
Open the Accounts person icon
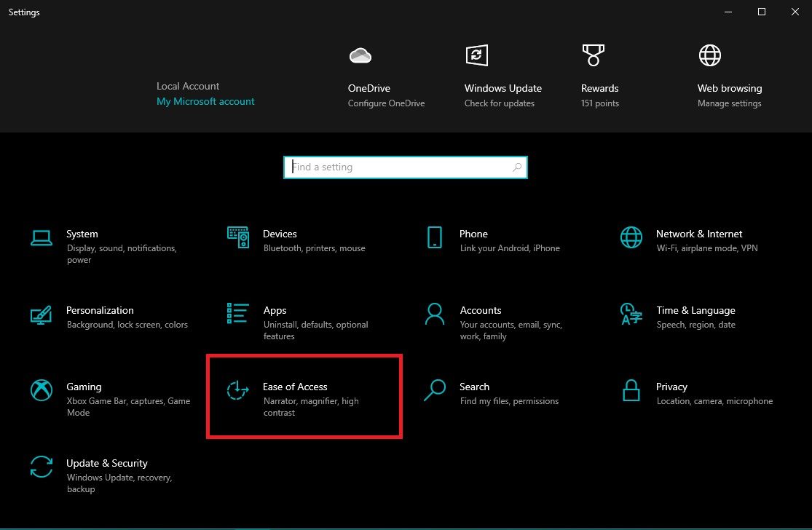[435, 314]
